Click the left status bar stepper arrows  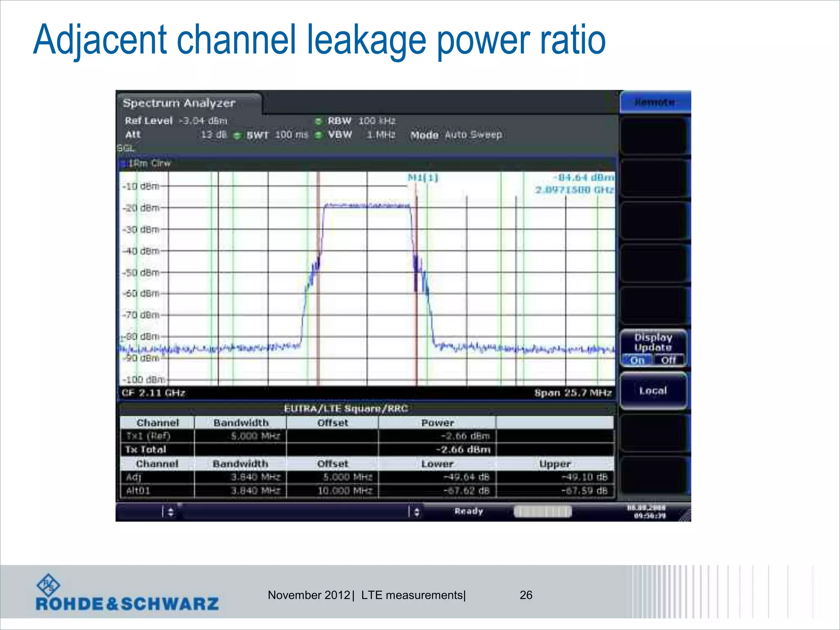click(171, 512)
